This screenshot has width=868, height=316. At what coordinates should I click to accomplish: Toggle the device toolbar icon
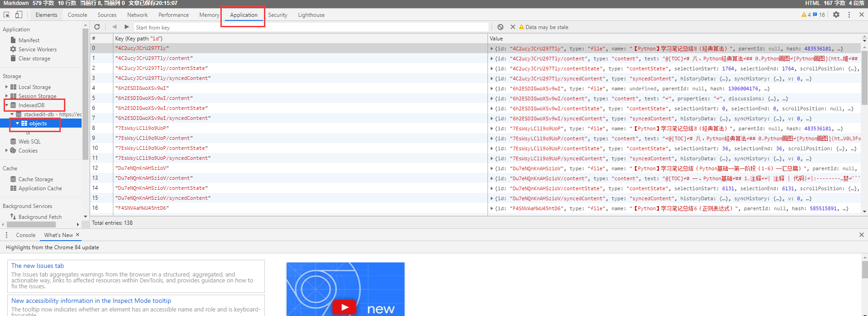tap(19, 15)
